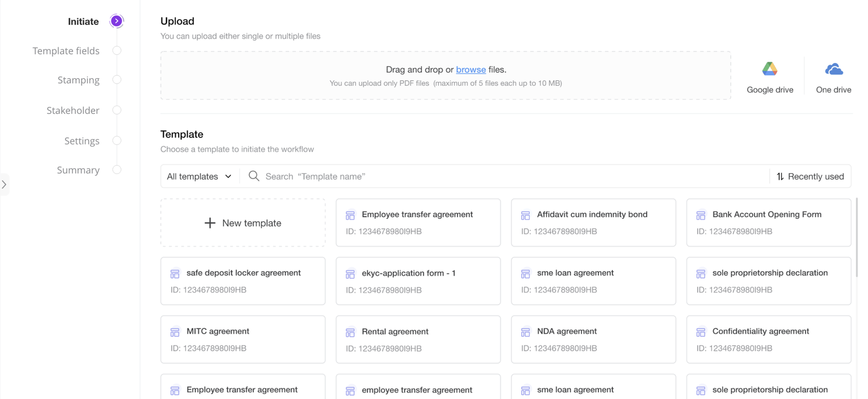This screenshot has width=868, height=399.
Task: Expand the collapsed left side panel
Action: pos(4,184)
